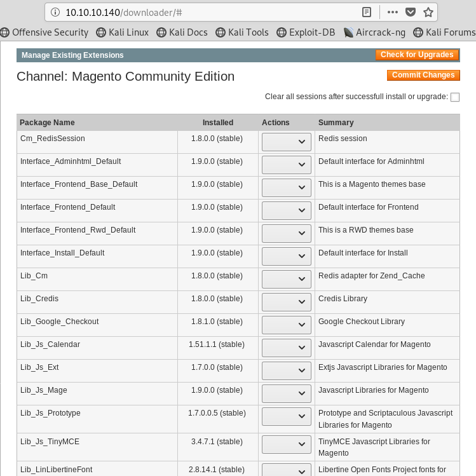Open actions dropdown for Lib_Credis

[286, 302]
